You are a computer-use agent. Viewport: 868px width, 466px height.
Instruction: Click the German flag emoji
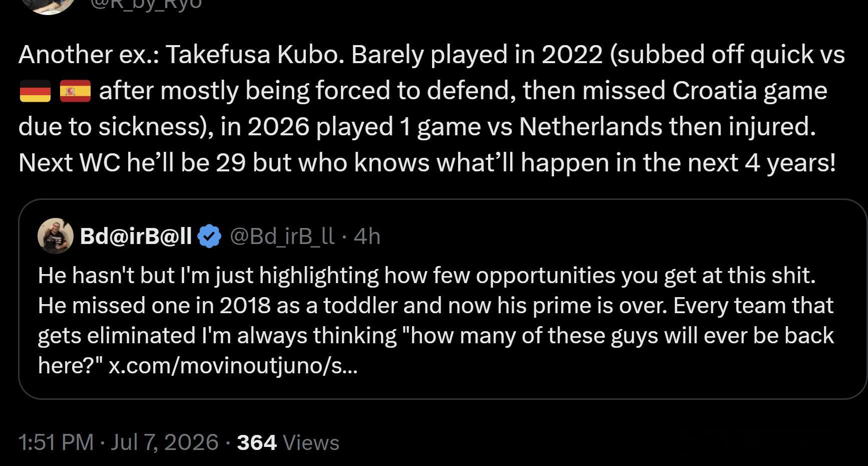tap(35, 91)
